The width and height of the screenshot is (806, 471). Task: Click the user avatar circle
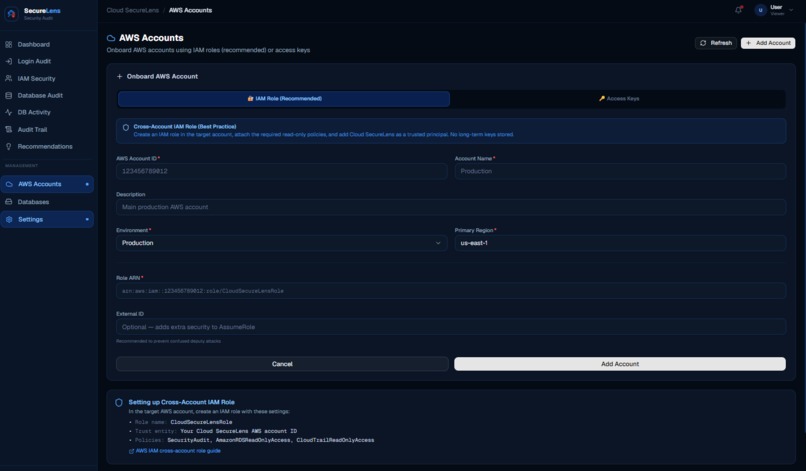pos(760,10)
